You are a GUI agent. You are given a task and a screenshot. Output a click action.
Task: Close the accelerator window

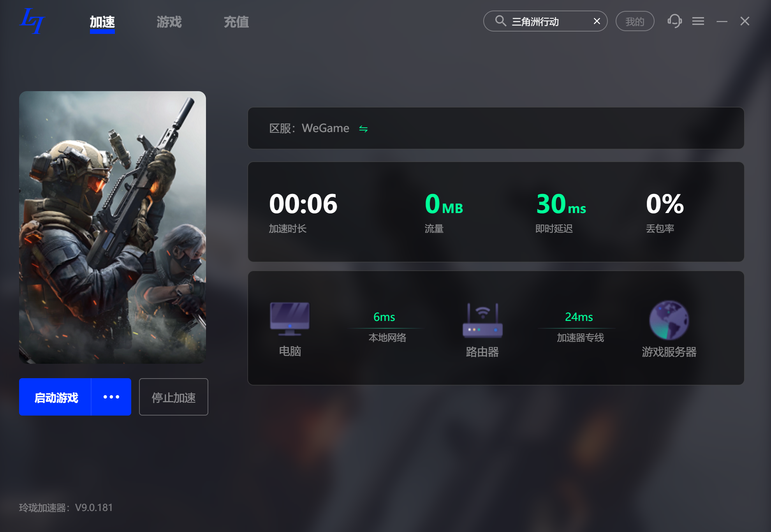click(x=745, y=21)
